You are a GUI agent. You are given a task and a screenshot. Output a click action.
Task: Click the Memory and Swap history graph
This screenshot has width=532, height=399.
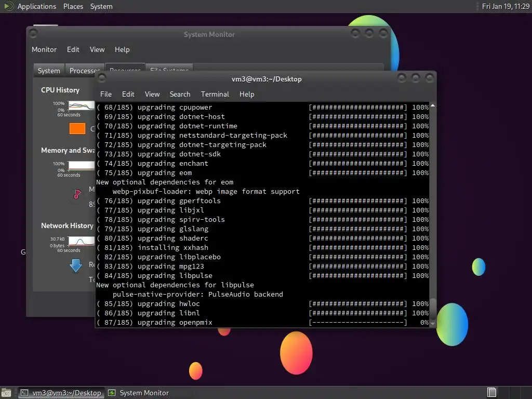(x=82, y=166)
